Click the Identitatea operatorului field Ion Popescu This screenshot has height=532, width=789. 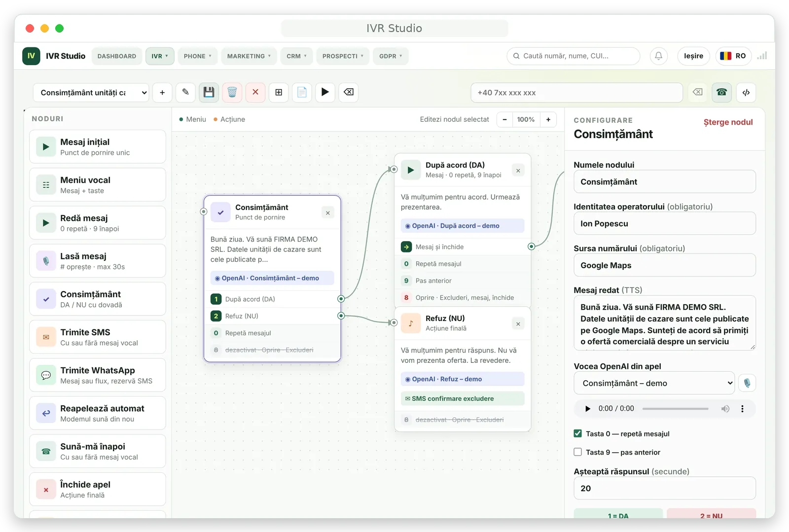tap(665, 223)
